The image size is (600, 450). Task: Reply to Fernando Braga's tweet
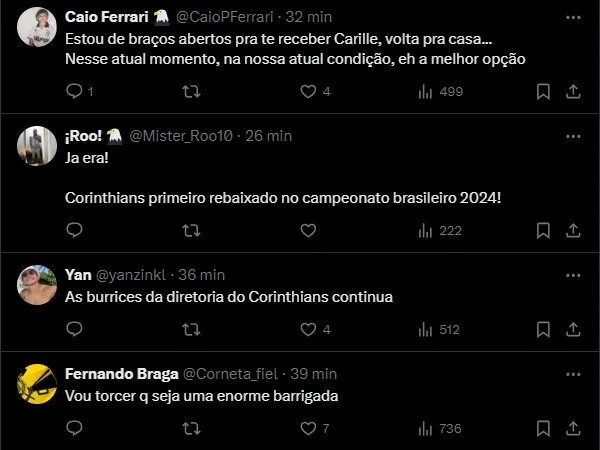click(x=75, y=428)
